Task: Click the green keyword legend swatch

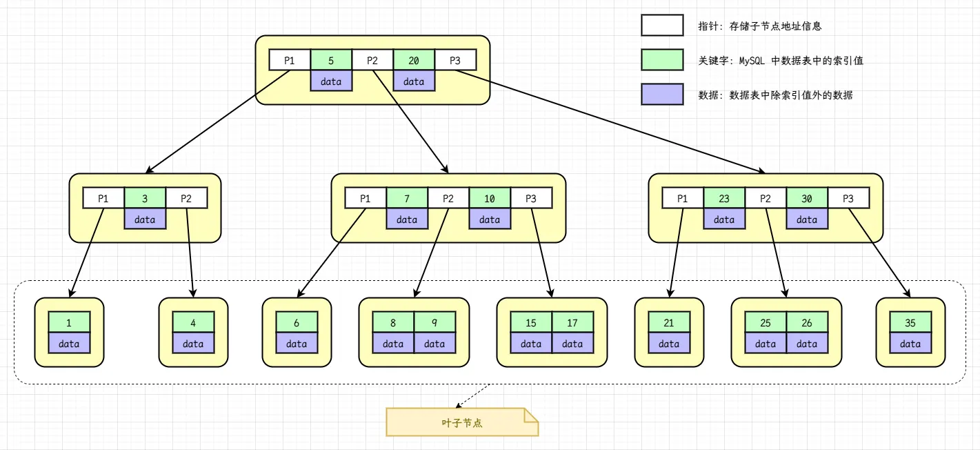Action: click(661, 60)
